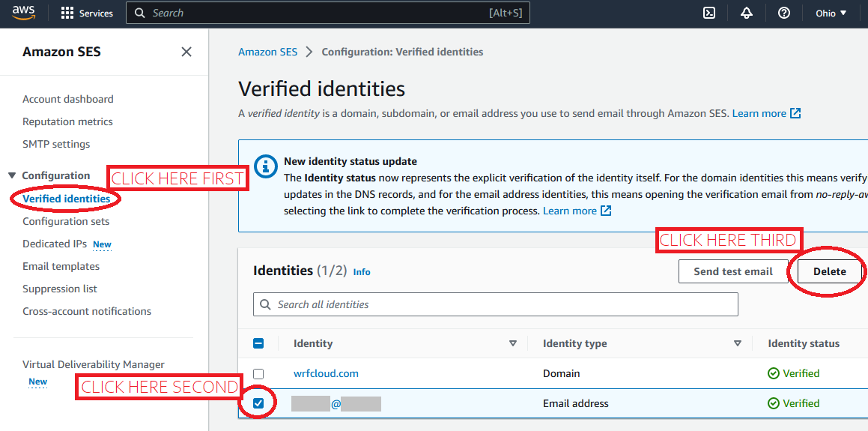Image resolution: width=868 pixels, height=431 pixels.
Task: Open the Amazon SES breadcrumb link
Action: tap(267, 52)
